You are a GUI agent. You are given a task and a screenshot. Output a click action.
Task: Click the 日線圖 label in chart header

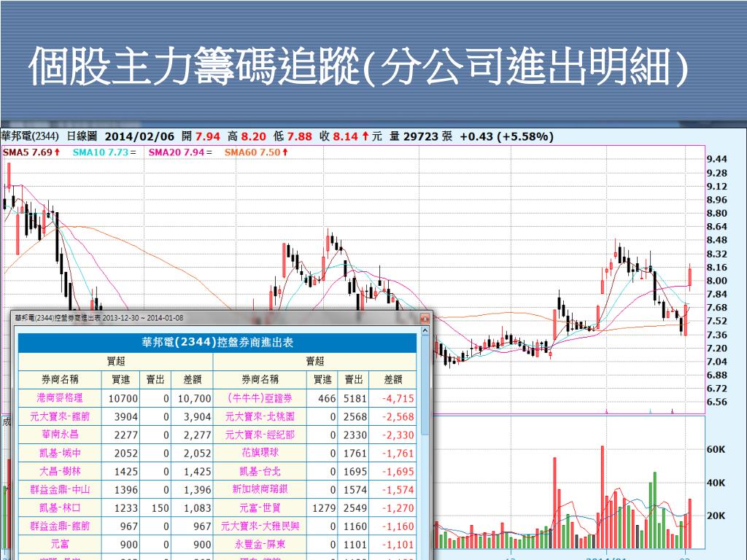click(x=81, y=136)
